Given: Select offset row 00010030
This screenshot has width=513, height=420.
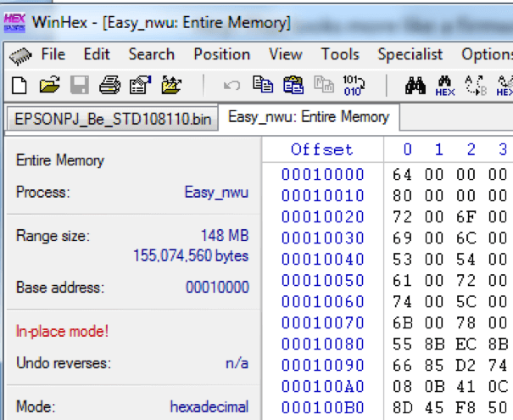Looking at the screenshot, I should (322, 238).
